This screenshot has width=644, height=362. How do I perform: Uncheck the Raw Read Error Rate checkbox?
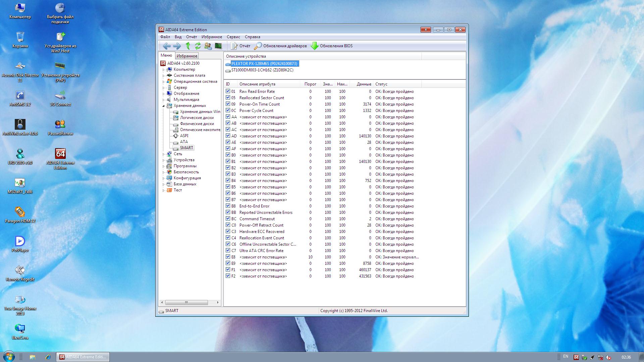click(228, 91)
